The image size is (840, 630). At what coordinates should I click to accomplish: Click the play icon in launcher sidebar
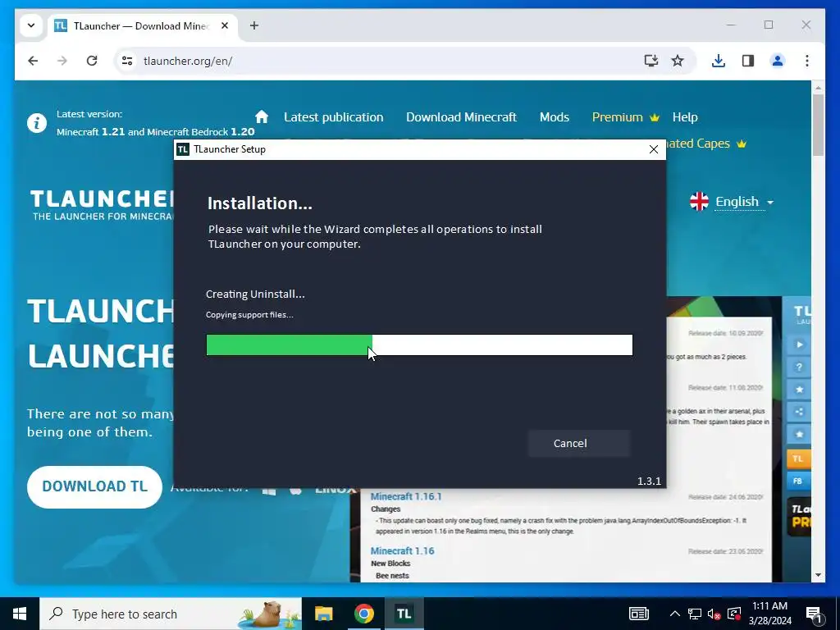pos(799,345)
